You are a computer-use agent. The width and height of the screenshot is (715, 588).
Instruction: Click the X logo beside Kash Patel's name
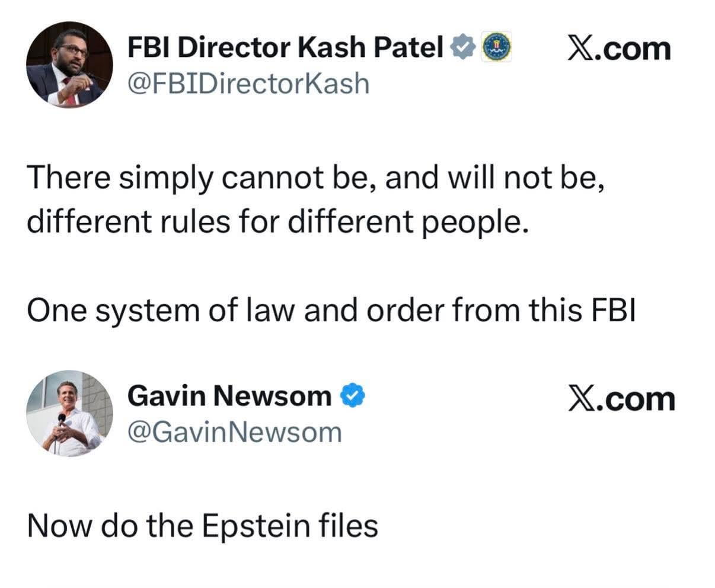click(x=580, y=49)
